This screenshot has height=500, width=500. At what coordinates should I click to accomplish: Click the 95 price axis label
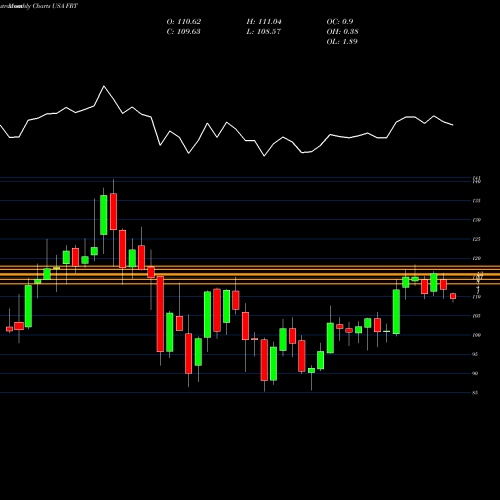pyautogui.click(x=475, y=354)
